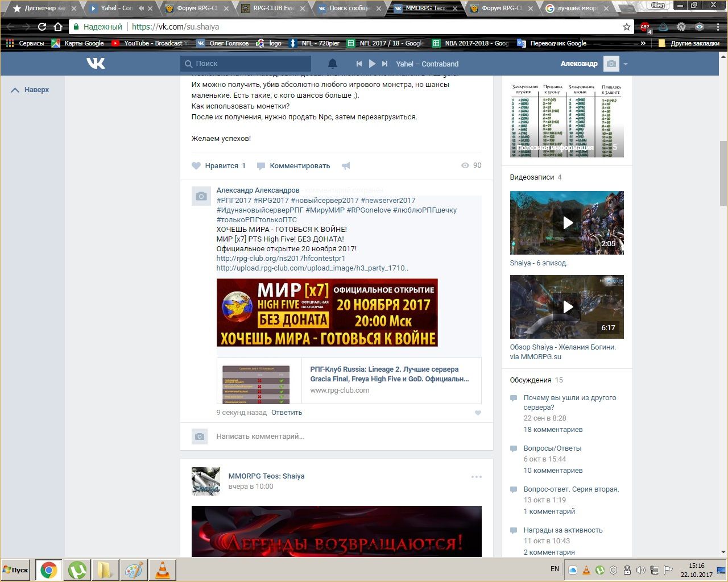This screenshot has height=582, width=728.
Task: Open the three-dots menu on Teos: Shaiya post
Action: (x=476, y=477)
